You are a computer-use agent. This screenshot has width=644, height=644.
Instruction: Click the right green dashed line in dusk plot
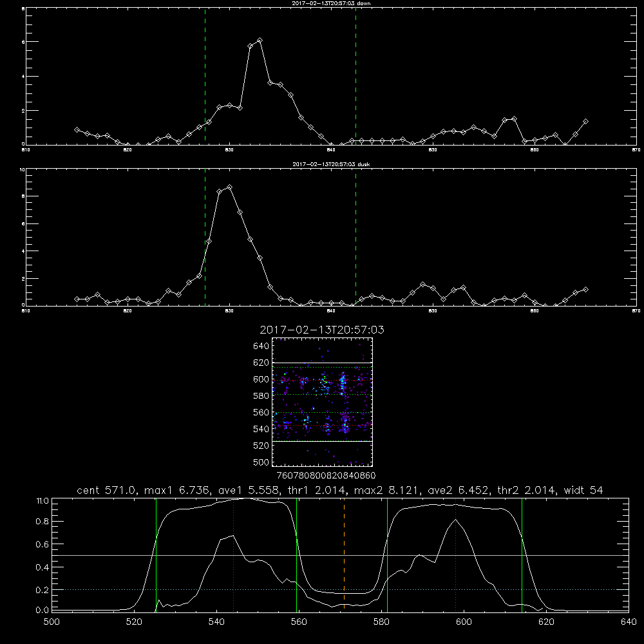(x=355, y=238)
